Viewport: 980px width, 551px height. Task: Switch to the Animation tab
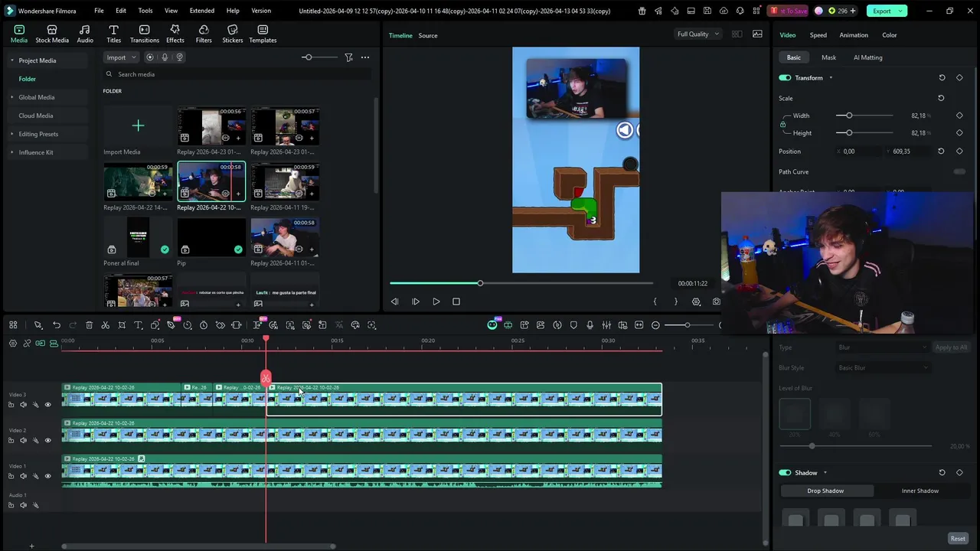854,35
